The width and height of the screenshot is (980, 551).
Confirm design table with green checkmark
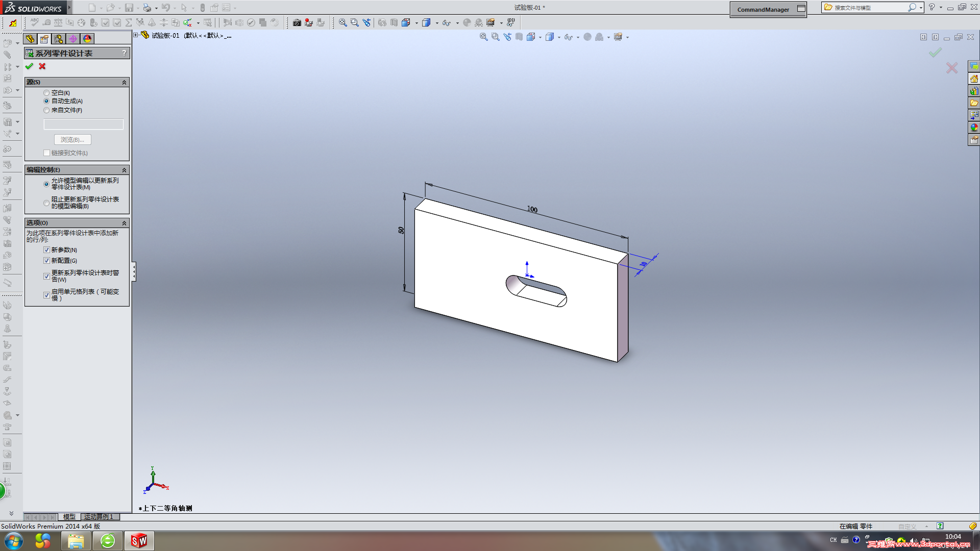(29, 66)
